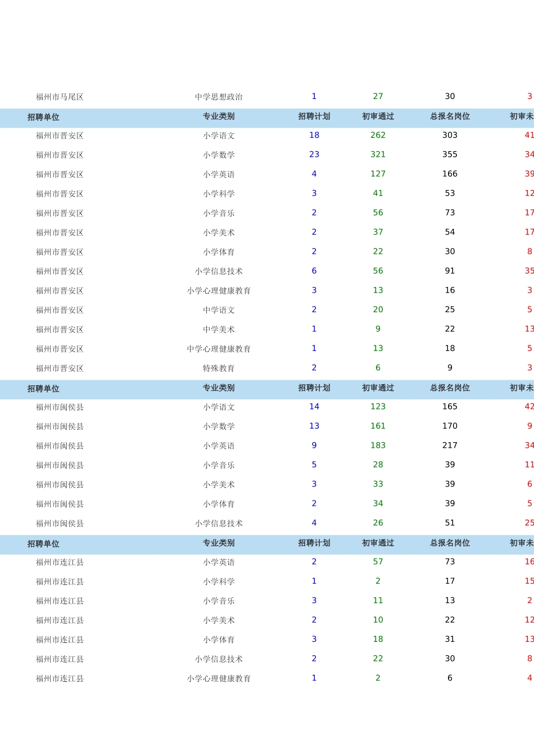Viewport: 534px width, 756px height.
Task: Click total 303 in 晋安区 小学语文 row
Action: 450,136
